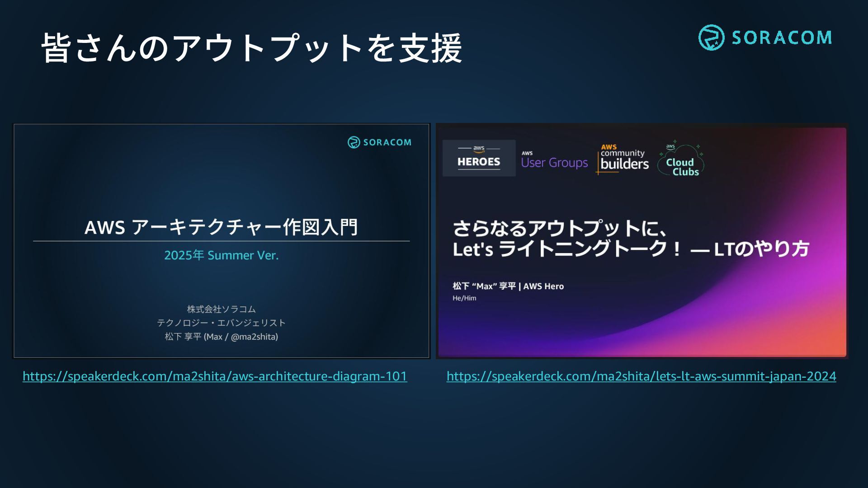Click the AWS User Groups logo
868x488 pixels.
pyautogui.click(x=554, y=160)
